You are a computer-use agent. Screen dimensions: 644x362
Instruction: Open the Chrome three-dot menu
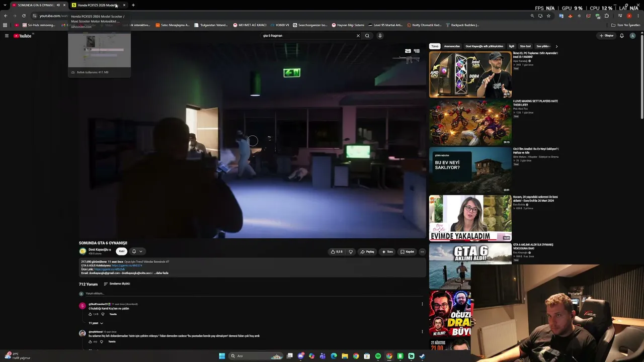click(x=638, y=16)
